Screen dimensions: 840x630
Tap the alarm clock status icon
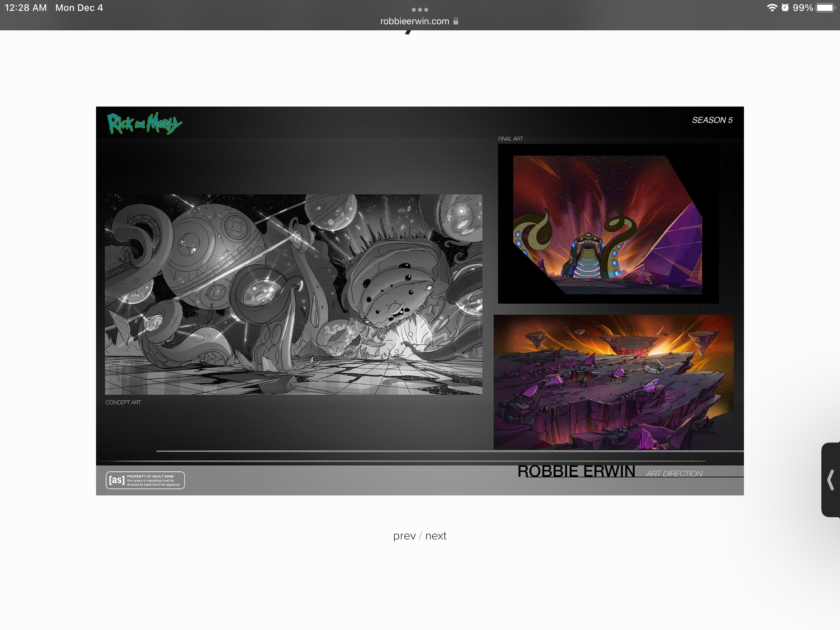(x=785, y=8)
